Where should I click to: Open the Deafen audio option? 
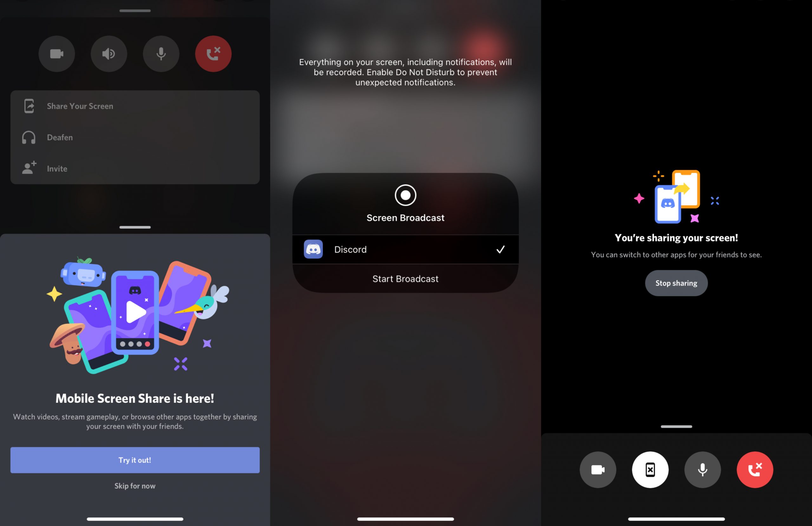pos(135,137)
